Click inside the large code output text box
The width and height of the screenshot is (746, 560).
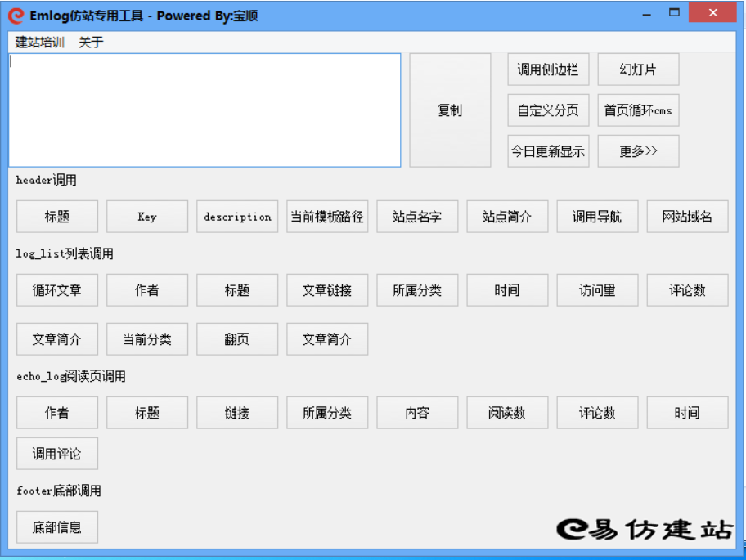(204, 110)
